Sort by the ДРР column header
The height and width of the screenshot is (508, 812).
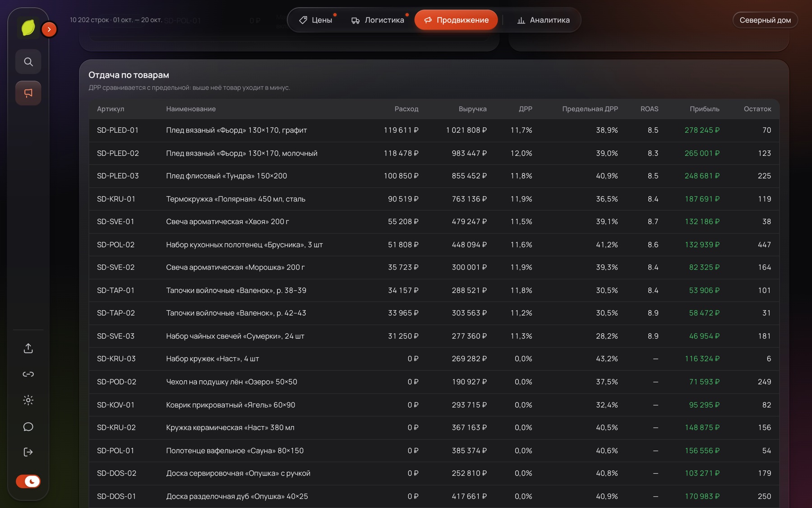point(526,109)
